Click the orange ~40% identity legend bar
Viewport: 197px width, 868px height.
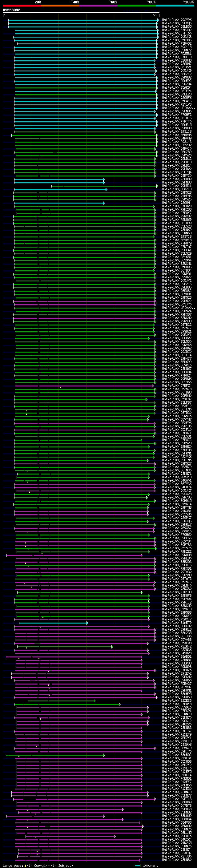[x=60, y=6]
